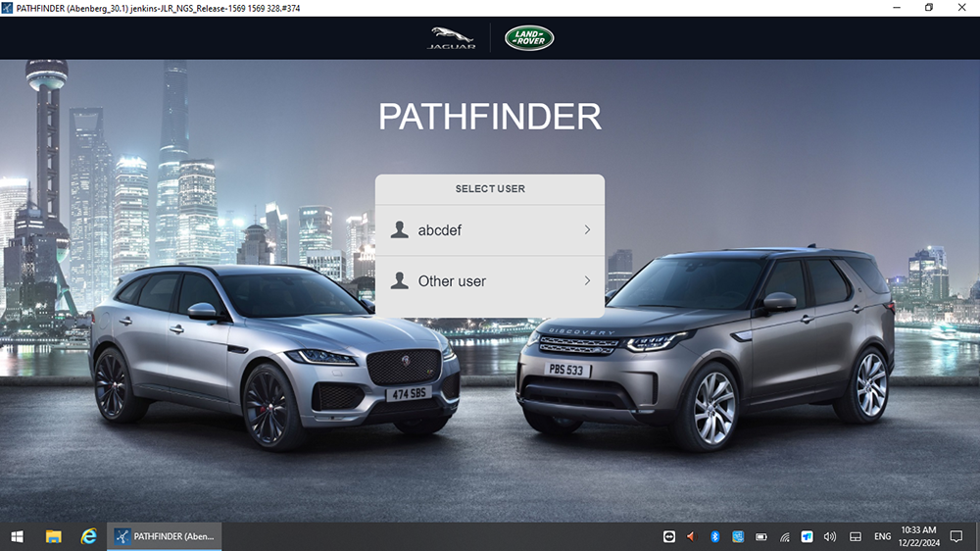Click the person icon beside abcdef

[x=400, y=229]
